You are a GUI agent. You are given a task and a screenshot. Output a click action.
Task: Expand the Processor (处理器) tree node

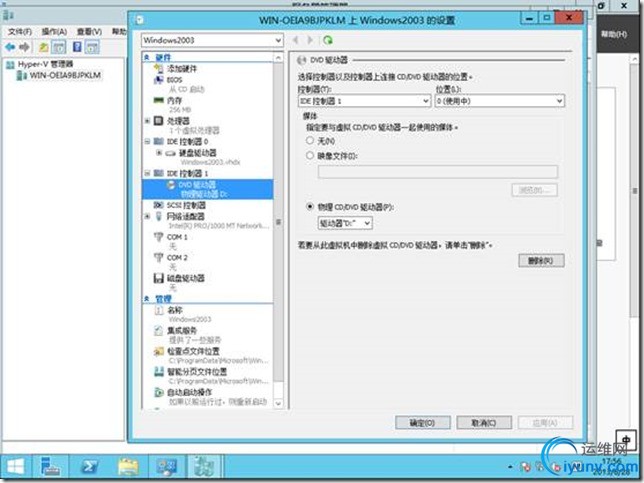coord(147,121)
